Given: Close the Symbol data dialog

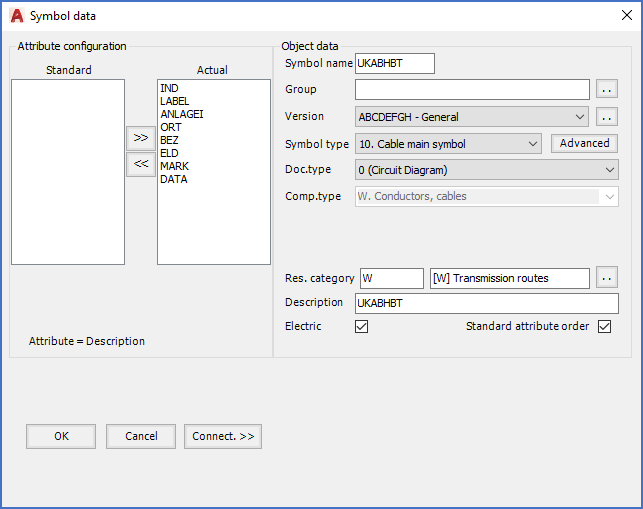Looking at the screenshot, I should click(626, 15).
